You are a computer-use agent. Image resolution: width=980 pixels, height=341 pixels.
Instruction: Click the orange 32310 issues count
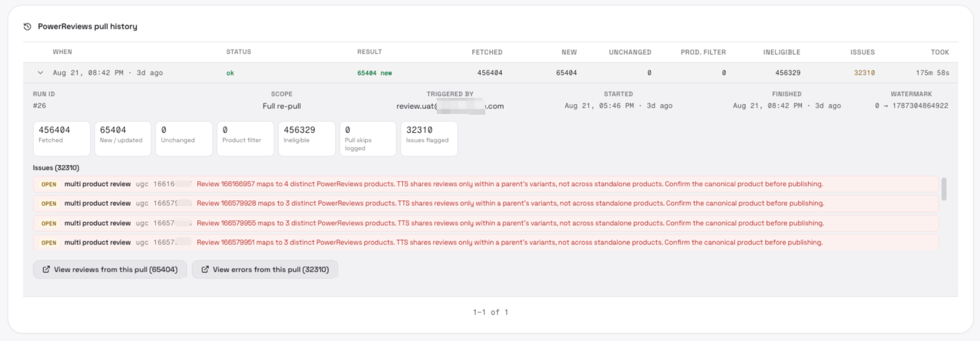tap(864, 73)
